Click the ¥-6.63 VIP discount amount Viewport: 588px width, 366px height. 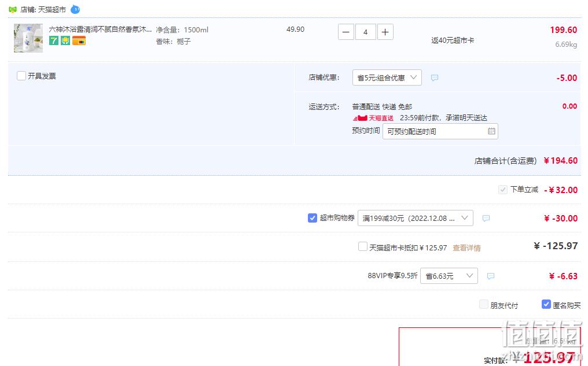point(563,276)
